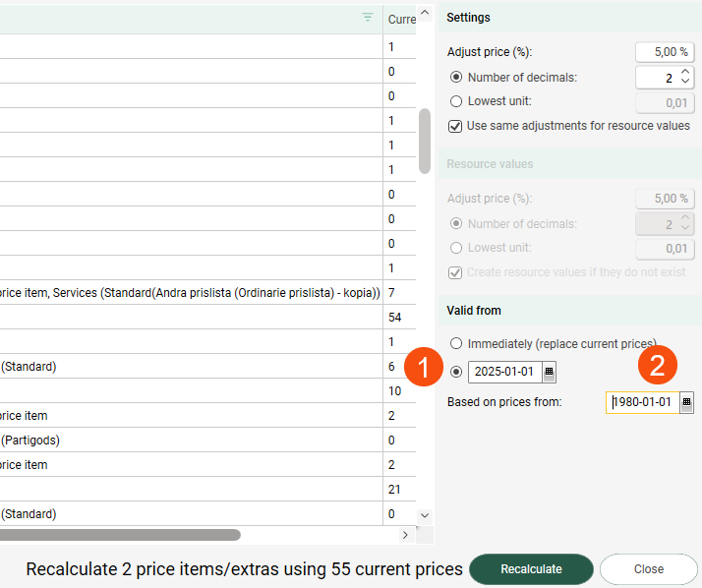This screenshot has width=702, height=588.
Task: Toggle Use same adjustments for resource values
Action: [455, 126]
